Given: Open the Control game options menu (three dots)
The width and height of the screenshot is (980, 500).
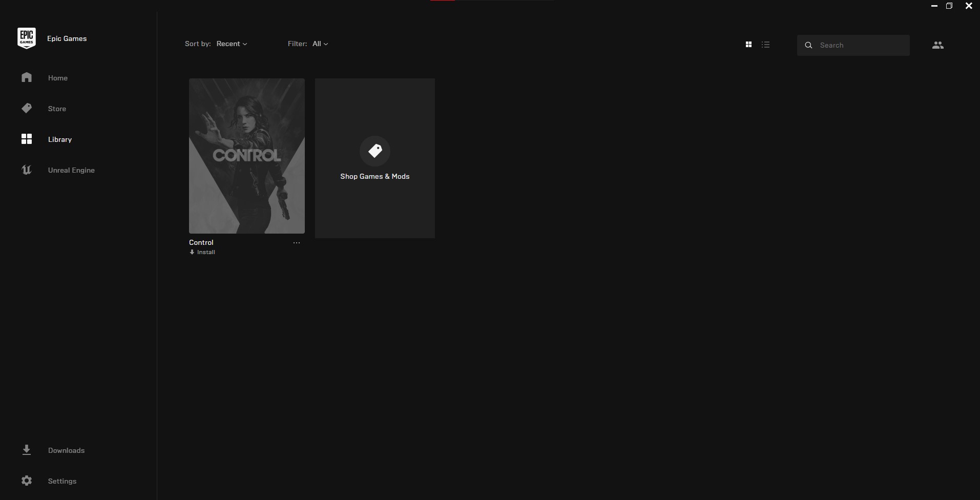Looking at the screenshot, I should [297, 243].
